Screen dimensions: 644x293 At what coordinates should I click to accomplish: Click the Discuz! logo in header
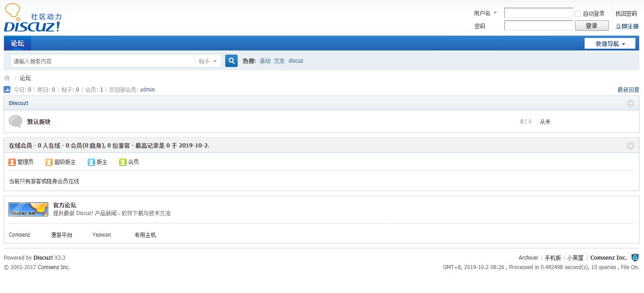click(x=32, y=19)
